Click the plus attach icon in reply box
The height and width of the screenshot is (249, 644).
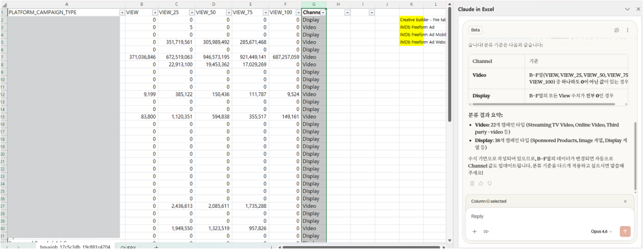(474, 231)
